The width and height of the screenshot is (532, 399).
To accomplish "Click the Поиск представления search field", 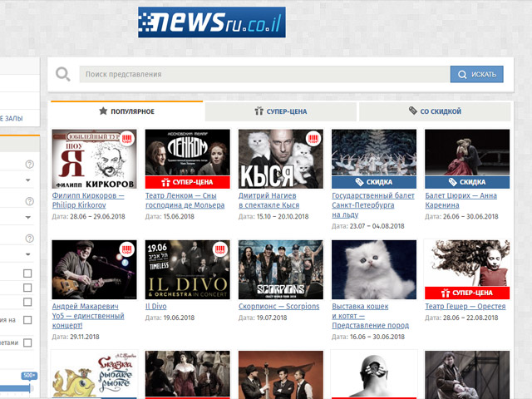I will [264, 75].
